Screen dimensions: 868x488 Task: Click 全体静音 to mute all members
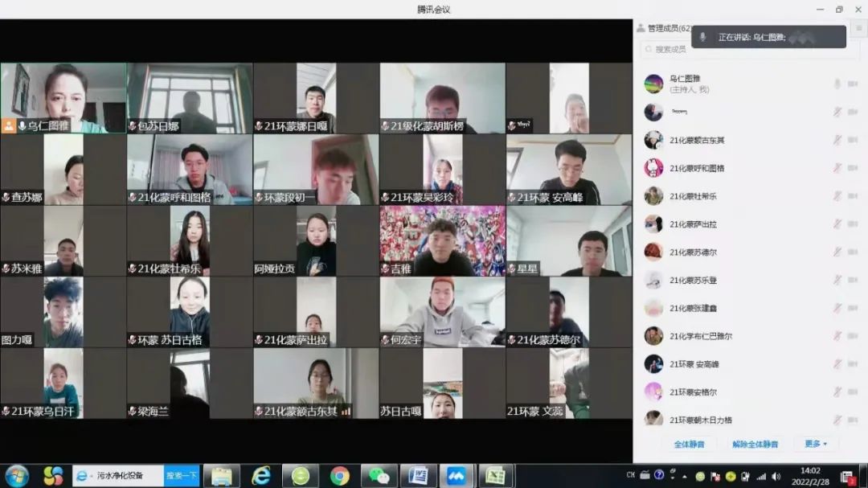[x=689, y=444]
